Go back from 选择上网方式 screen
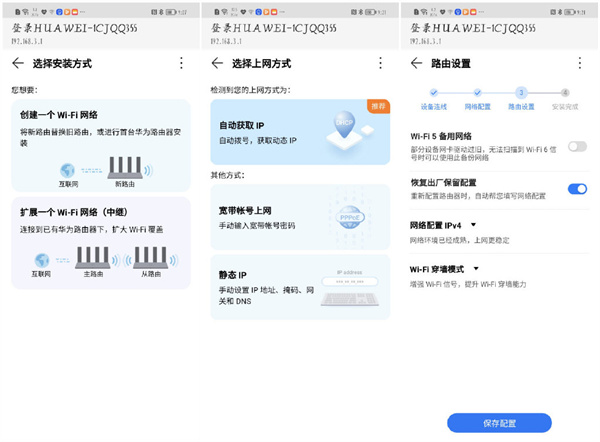 click(x=217, y=63)
